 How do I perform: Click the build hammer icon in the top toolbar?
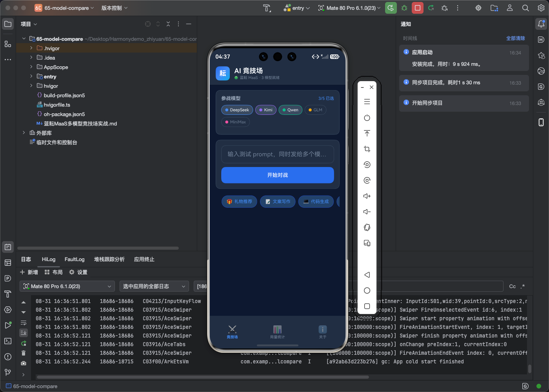267,8
